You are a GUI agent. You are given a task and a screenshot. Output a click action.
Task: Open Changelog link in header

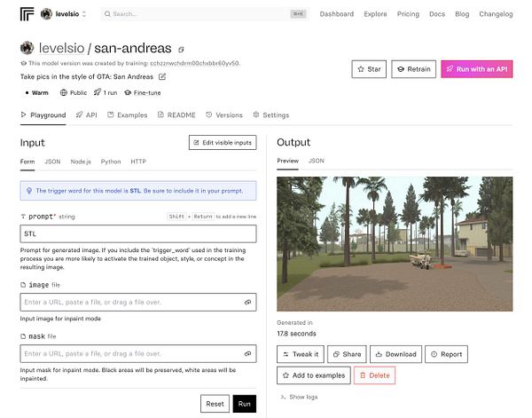(496, 14)
